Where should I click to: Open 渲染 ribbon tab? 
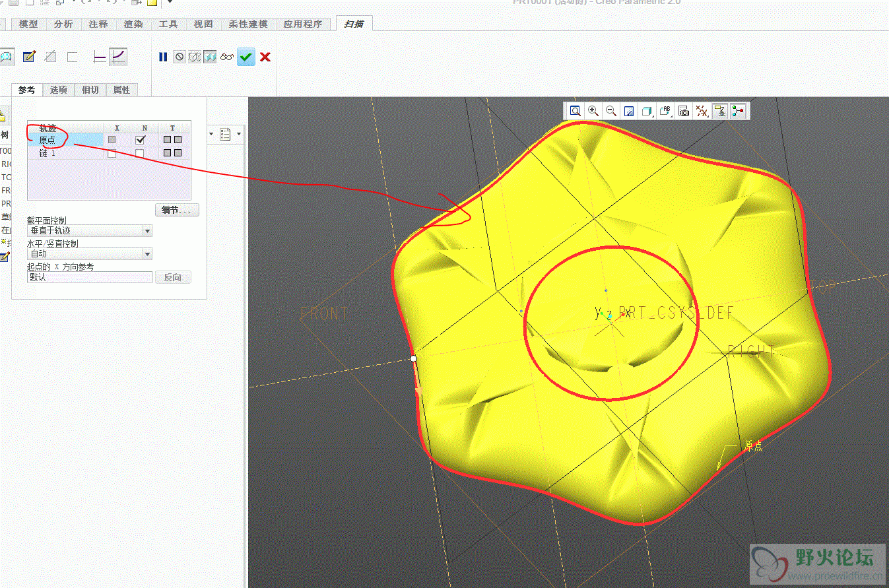click(x=133, y=24)
